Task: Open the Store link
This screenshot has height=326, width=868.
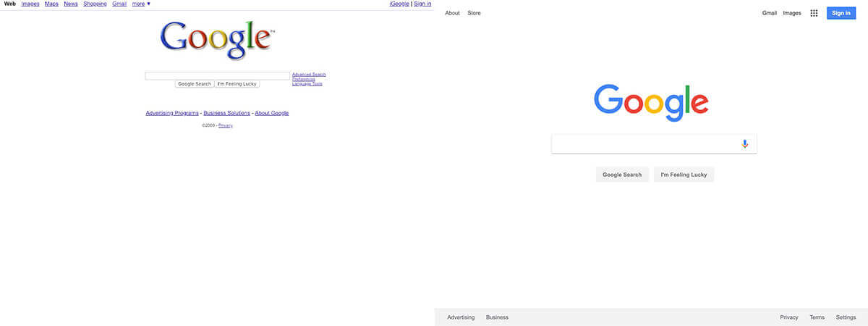Action: pyautogui.click(x=474, y=13)
